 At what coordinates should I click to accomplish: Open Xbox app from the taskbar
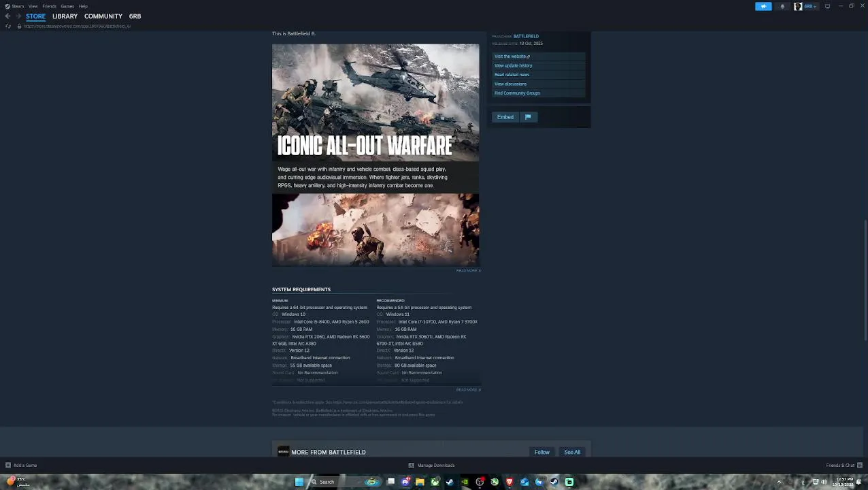tap(435, 482)
